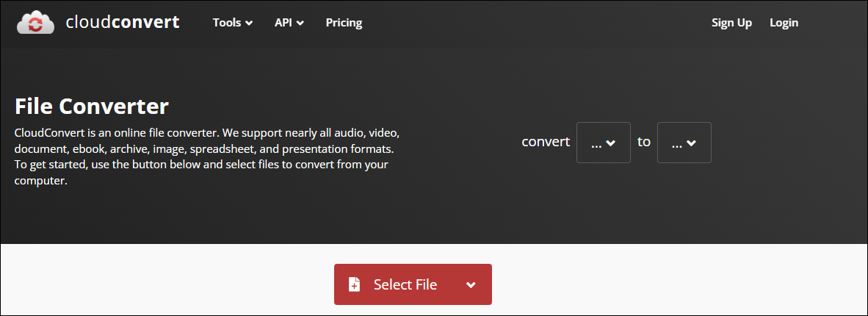Viewport: 868px width, 316px height.
Task: Click the Sign Up link
Action: (731, 23)
